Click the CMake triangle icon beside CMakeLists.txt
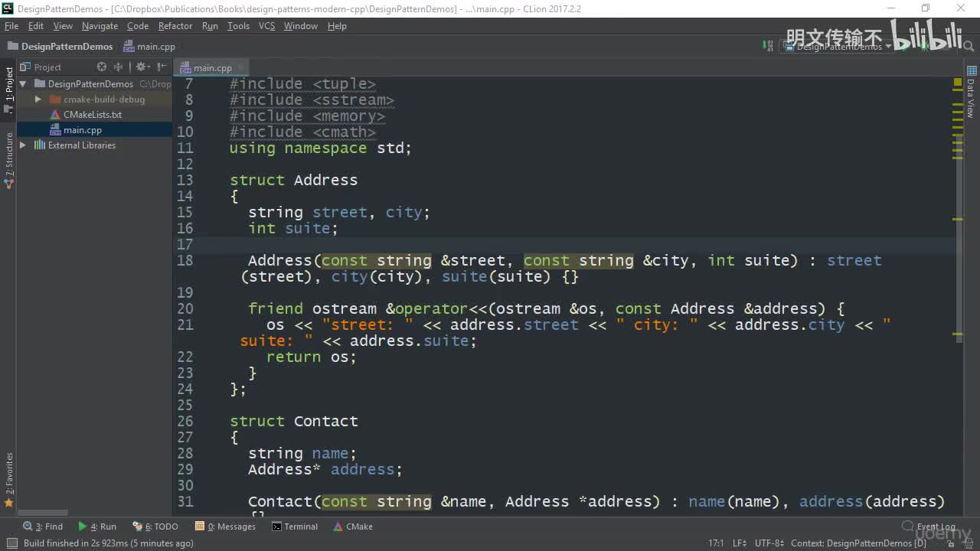980x551 pixels. [55, 115]
